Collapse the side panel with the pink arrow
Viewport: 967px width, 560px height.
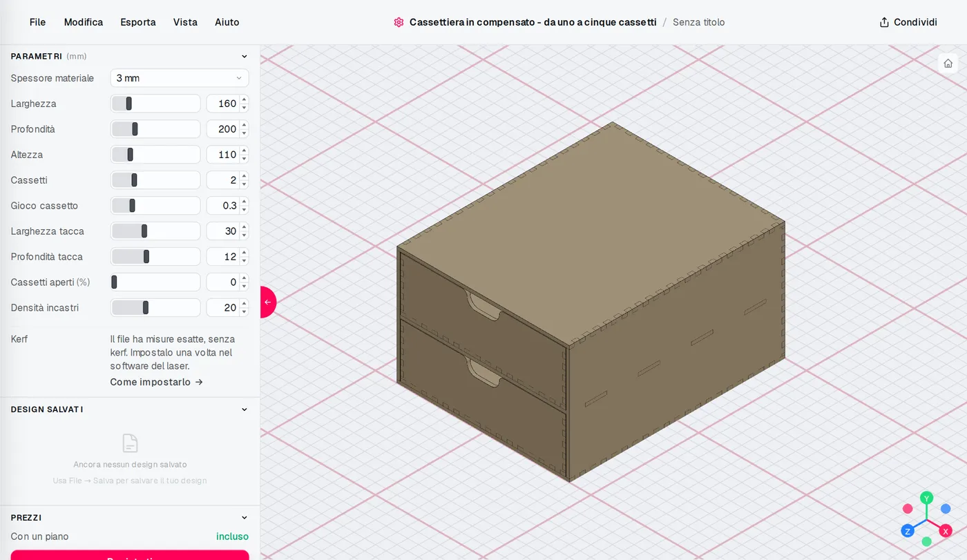[268, 302]
